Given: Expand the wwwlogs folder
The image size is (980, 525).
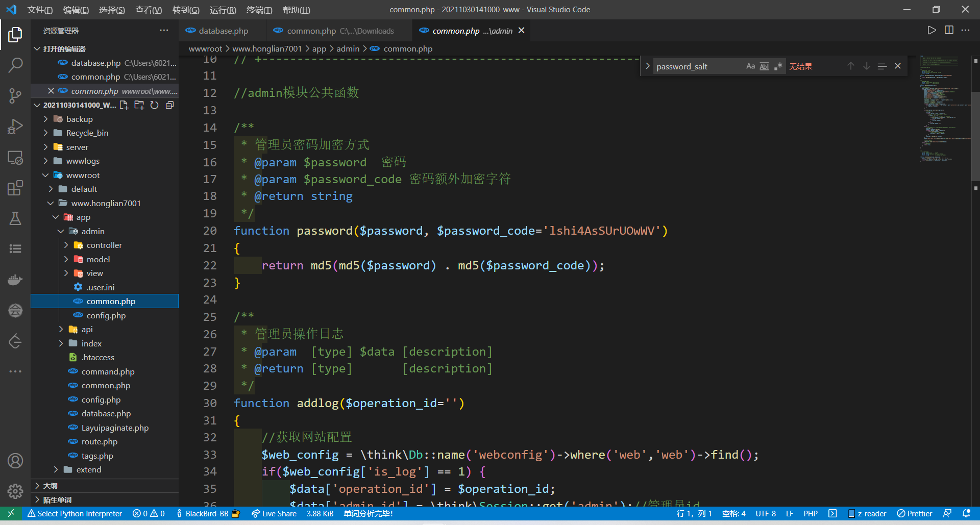Looking at the screenshot, I should pos(45,161).
